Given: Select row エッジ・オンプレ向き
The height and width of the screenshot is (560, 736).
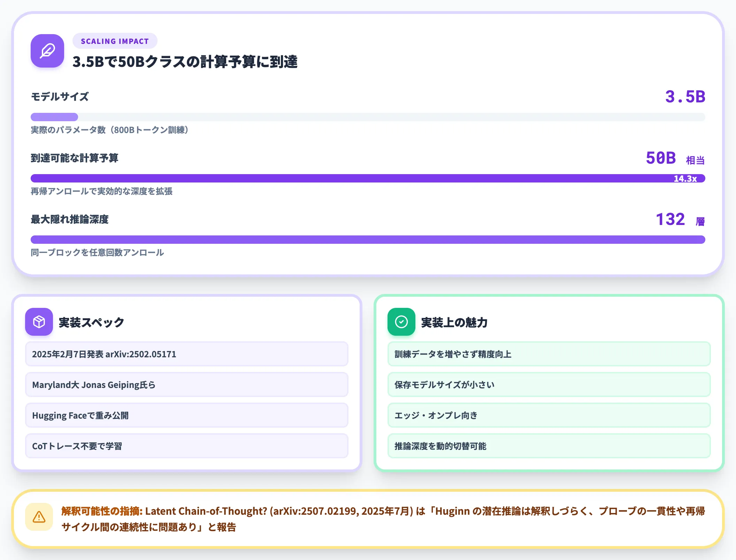Looking at the screenshot, I should pyautogui.click(x=549, y=415).
